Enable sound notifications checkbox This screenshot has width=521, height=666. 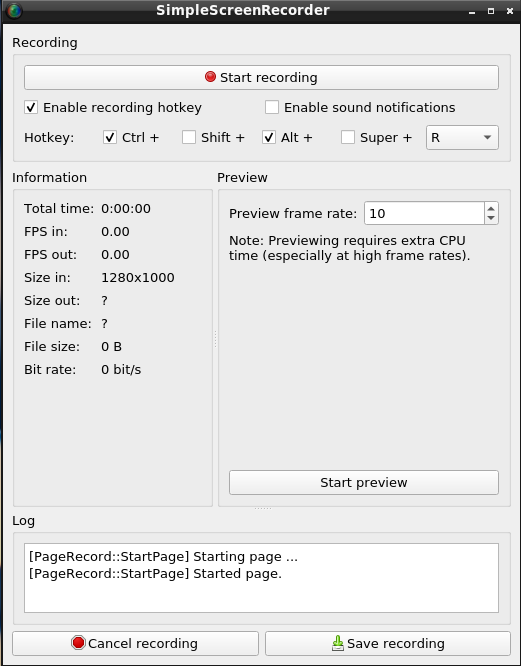pyautogui.click(x=272, y=107)
